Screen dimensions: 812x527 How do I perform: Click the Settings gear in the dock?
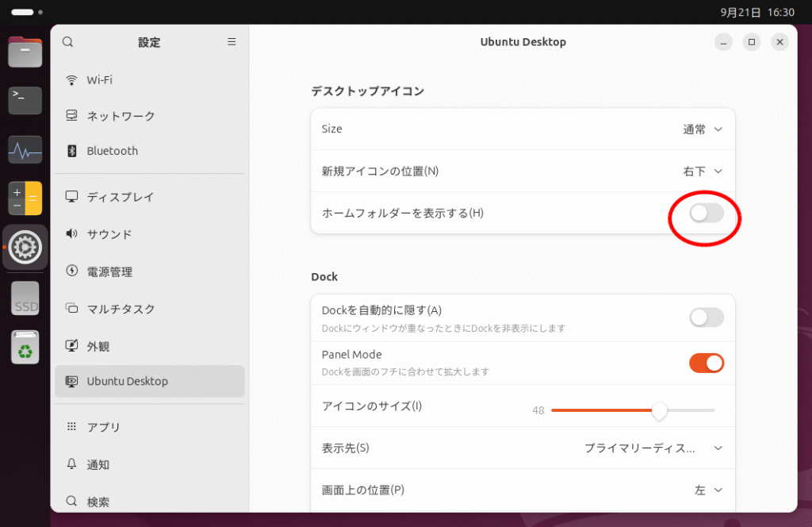[25, 247]
